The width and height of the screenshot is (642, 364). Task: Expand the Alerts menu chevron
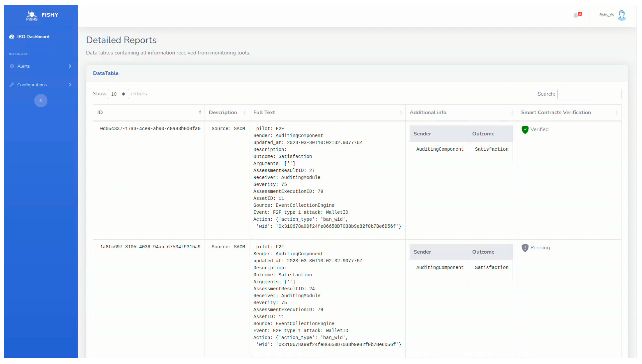tap(70, 66)
